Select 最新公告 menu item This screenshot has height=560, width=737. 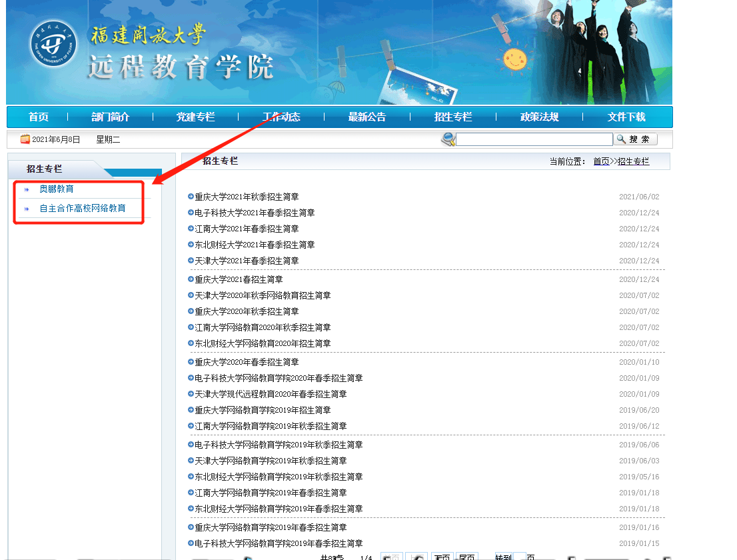tap(367, 117)
